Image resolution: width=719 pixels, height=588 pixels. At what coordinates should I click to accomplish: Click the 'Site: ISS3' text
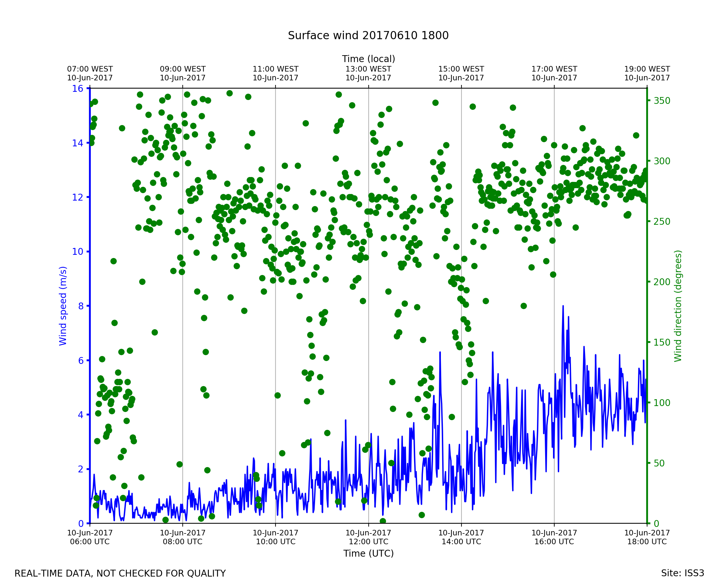682,573
